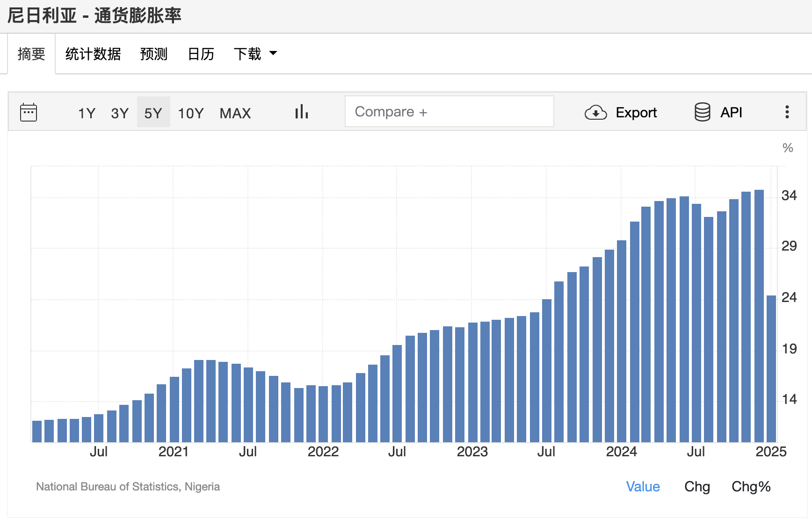Click the 14 y-axis value

point(789,399)
